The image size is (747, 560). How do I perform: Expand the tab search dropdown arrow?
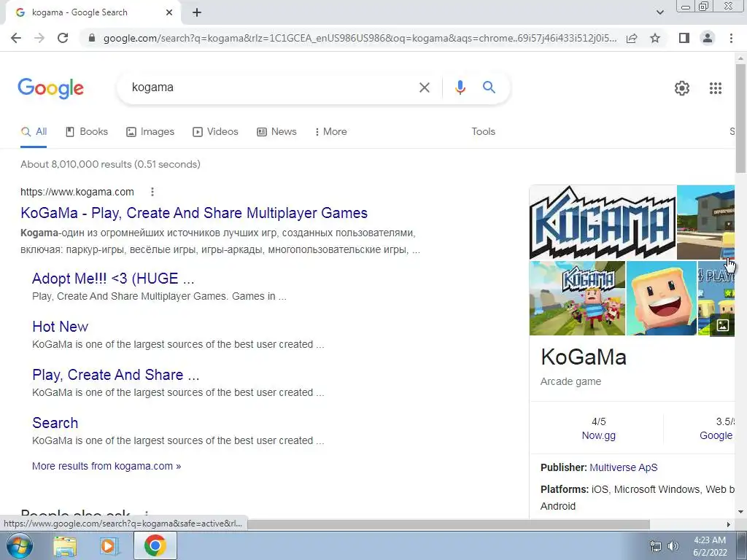tap(659, 12)
